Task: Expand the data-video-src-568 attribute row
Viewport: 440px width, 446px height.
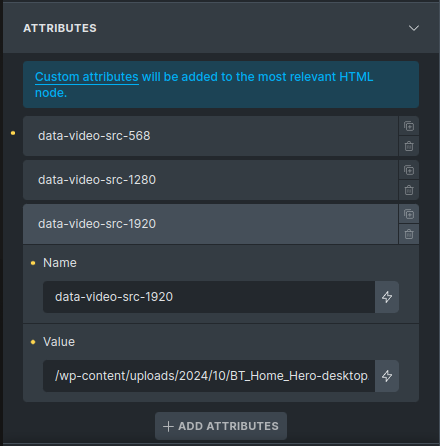Action: [210, 136]
